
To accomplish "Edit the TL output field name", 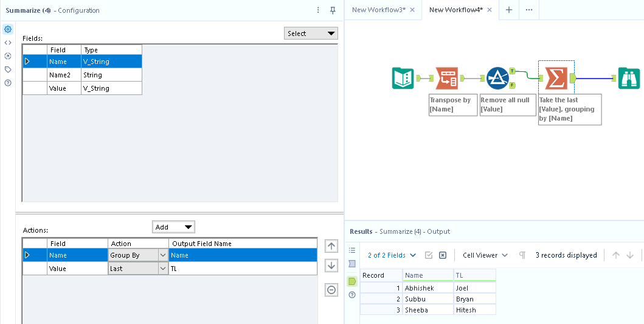I will tap(242, 269).
